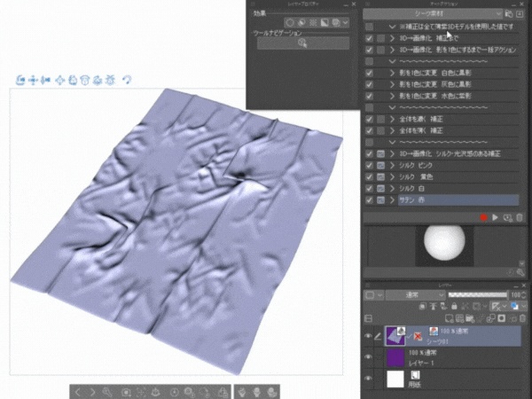Select the border effect circle icon

(290, 23)
